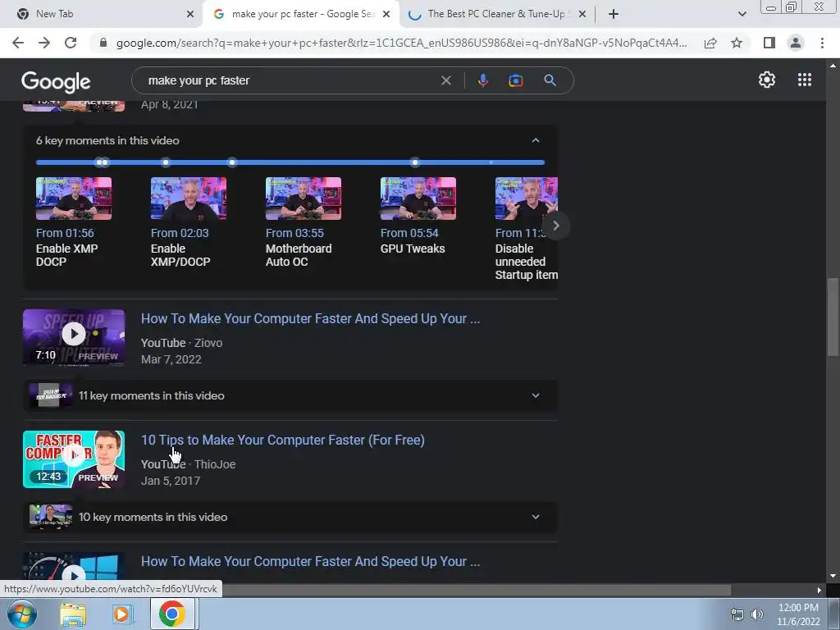Open the Enable XMP DOCP moment thumbnail
The height and width of the screenshot is (630, 840).
point(74,199)
